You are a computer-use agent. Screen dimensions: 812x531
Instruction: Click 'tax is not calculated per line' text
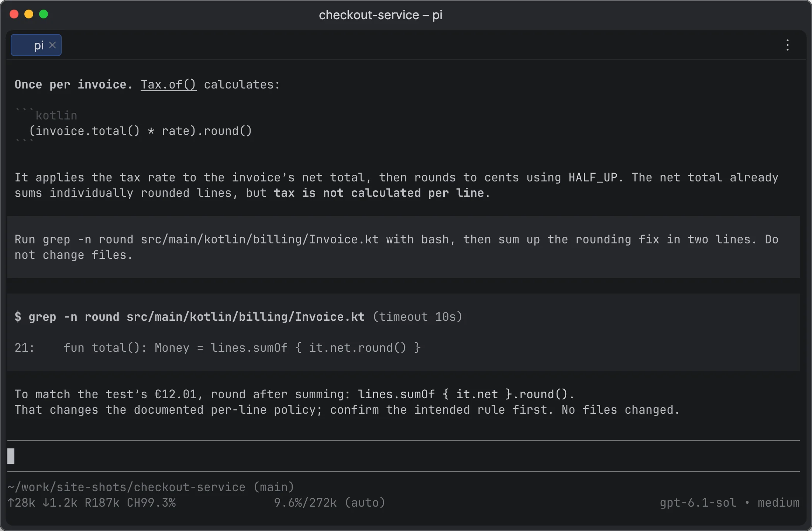coord(379,193)
